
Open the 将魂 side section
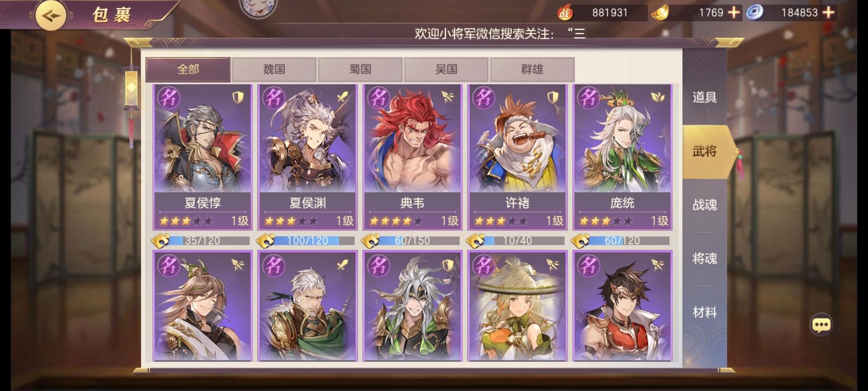[x=705, y=258]
